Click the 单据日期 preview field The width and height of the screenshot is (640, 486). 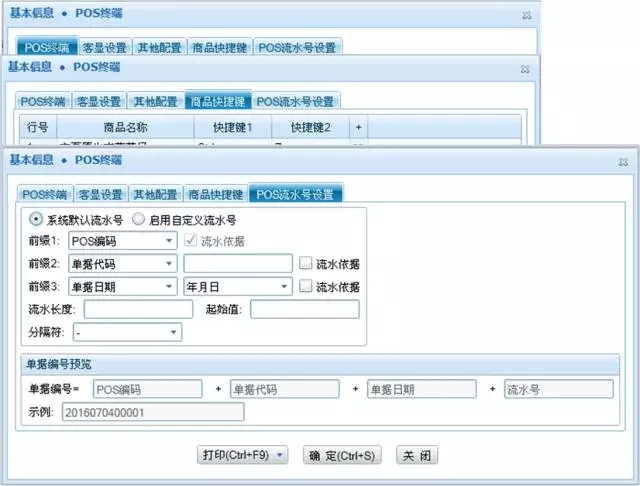[x=422, y=389]
